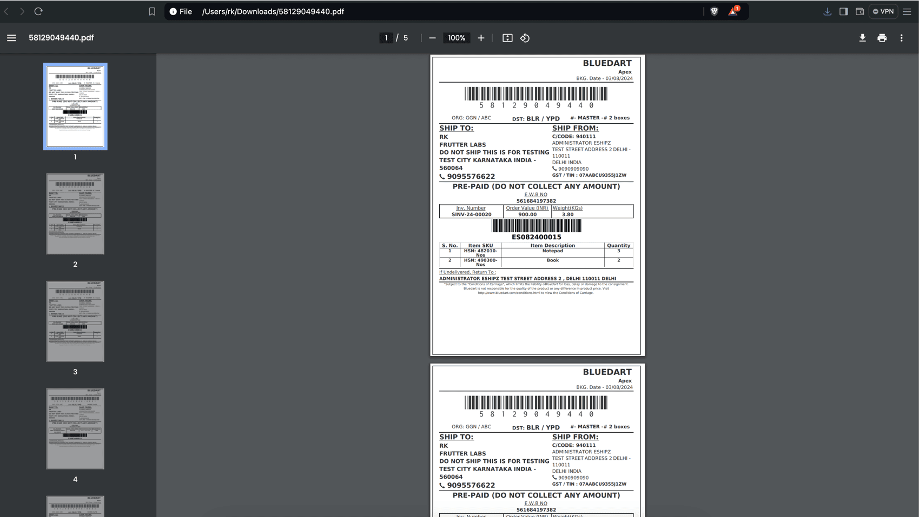Zoom in with the plus button
The image size is (920, 518).
click(x=481, y=38)
